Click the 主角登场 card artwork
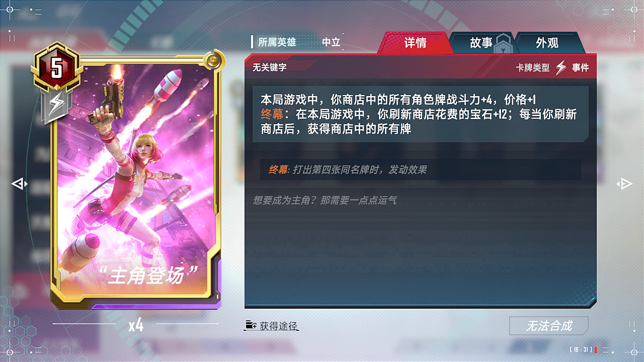The height and width of the screenshot is (362, 644). click(x=135, y=180)
